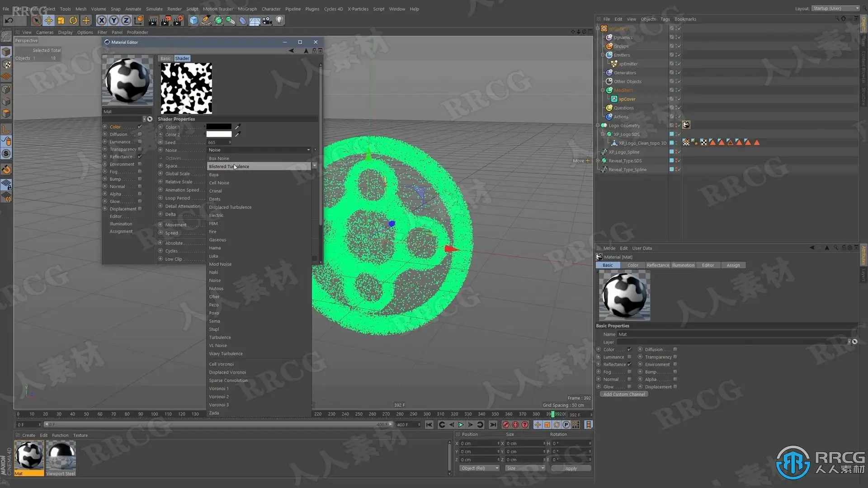Choose Displaced Turbulence from noise list
Screen dimensions: 868x488
(230, 207)
